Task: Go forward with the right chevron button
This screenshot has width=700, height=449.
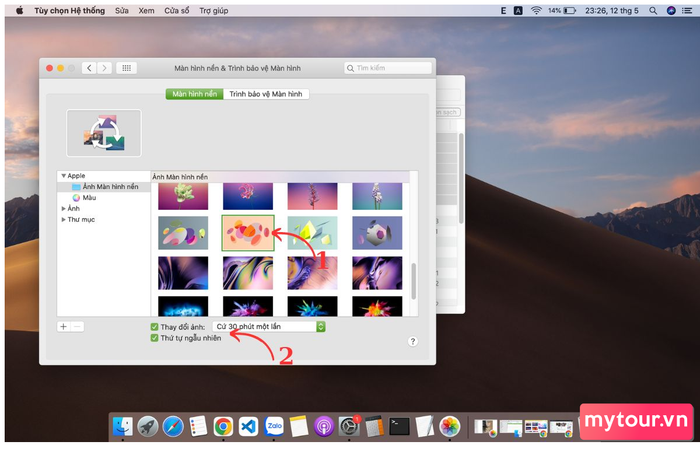Action: [104, 68]
